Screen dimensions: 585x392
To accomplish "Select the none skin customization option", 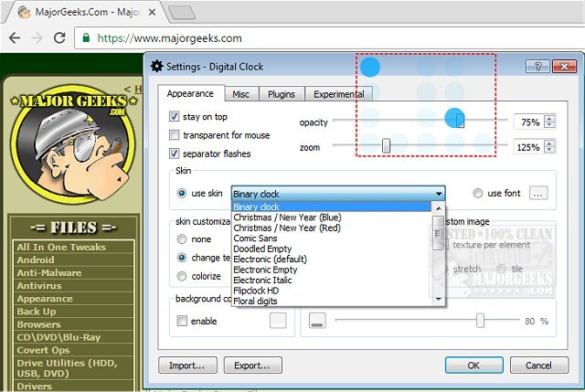I will (x=182, y=238).
